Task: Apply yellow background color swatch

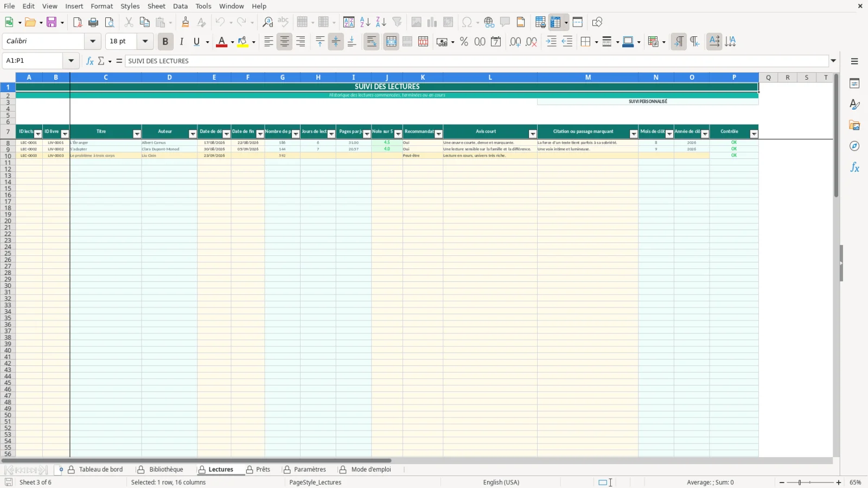Action: [x=242, y=42]
